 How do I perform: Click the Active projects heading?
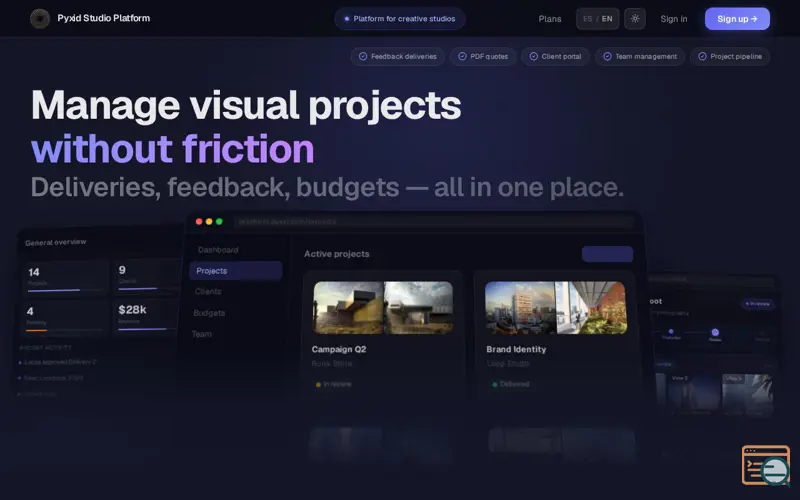point(337,254)
